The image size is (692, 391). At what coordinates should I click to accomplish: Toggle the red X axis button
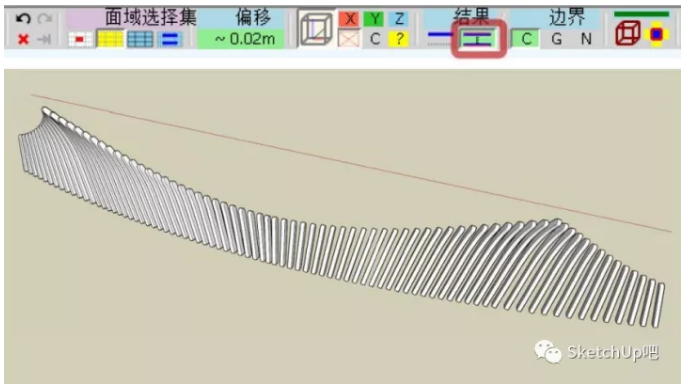tap(350, 19)
